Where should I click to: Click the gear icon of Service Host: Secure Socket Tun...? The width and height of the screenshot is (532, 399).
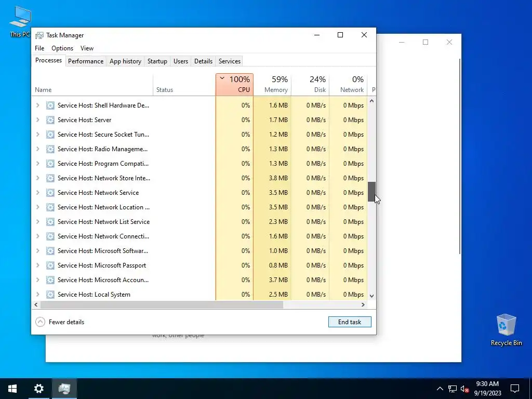pyautogui.click(x=50, y=135)
